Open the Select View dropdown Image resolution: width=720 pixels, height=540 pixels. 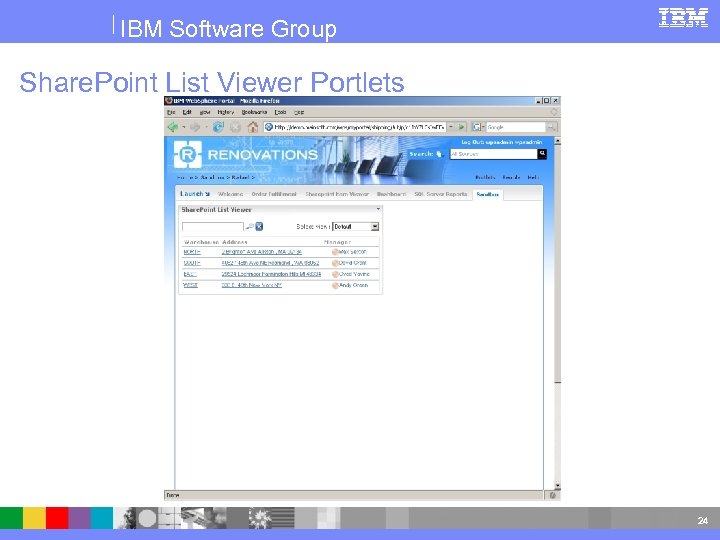[355, 226]
